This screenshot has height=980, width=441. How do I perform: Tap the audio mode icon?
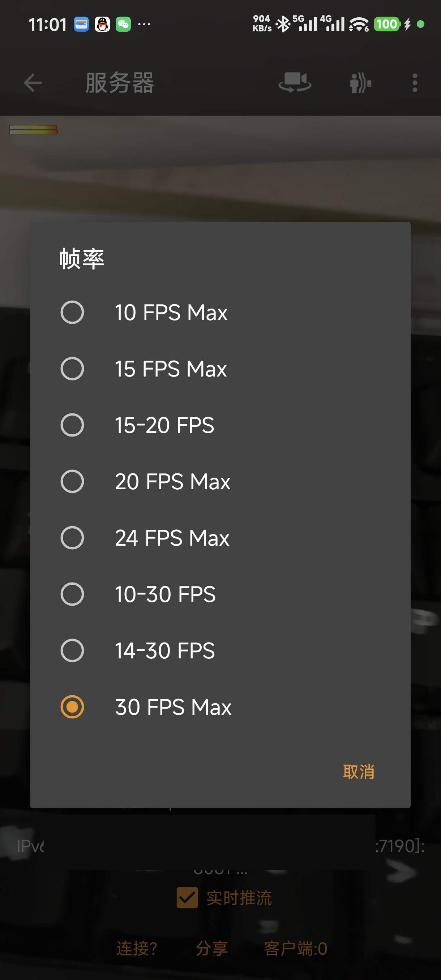click(360, 83)
